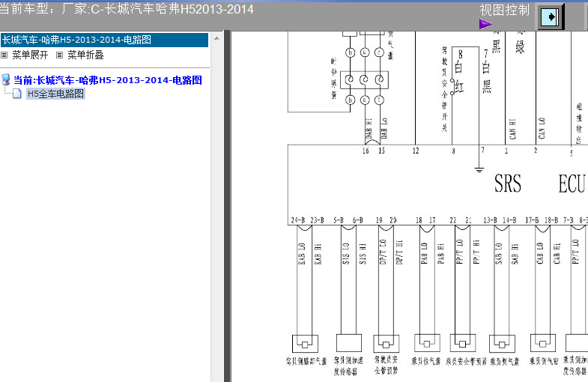Screen dimensions: 588x382
Task: Click the left panel scroll-up arrow
Action: coord(216,39)
